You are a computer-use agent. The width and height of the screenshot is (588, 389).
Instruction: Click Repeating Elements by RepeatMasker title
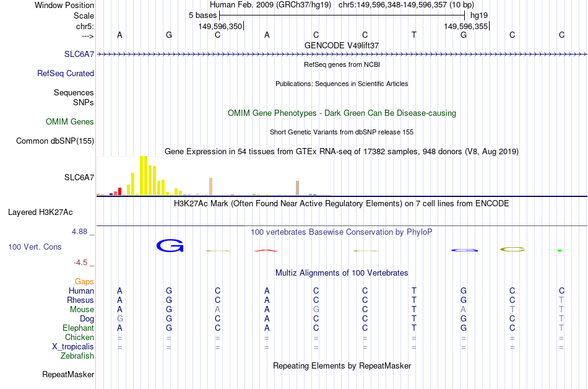click(x=342, y=365)
